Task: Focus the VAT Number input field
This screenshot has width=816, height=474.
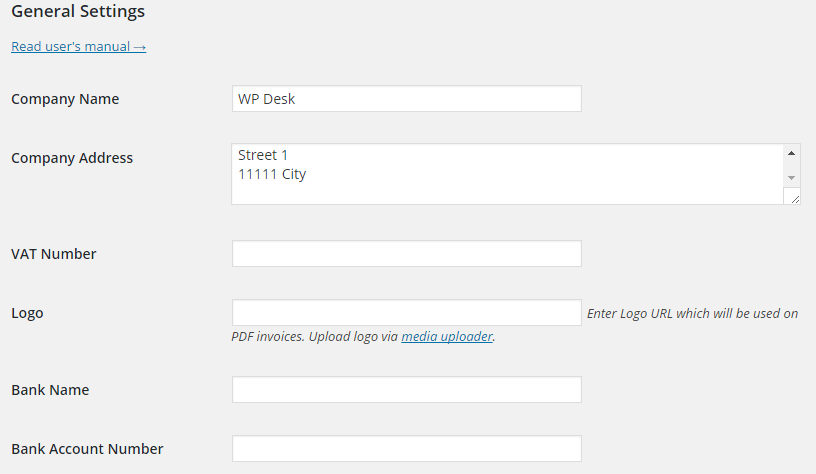Action: (x=406, y=254)
